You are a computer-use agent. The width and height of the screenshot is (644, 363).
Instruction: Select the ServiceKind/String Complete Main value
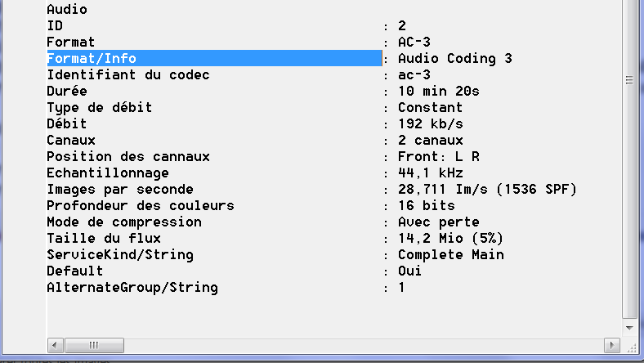tap(450, 254)
